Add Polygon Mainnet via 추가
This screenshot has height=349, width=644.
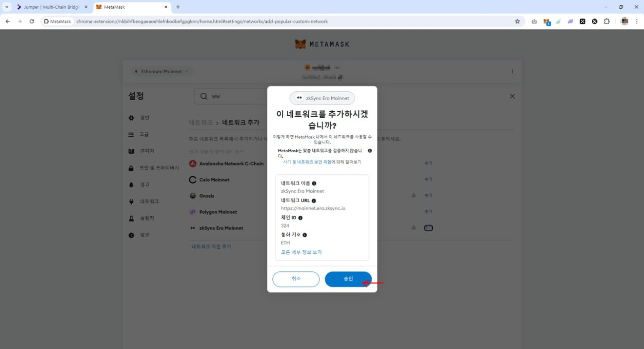tap(428, 212)
